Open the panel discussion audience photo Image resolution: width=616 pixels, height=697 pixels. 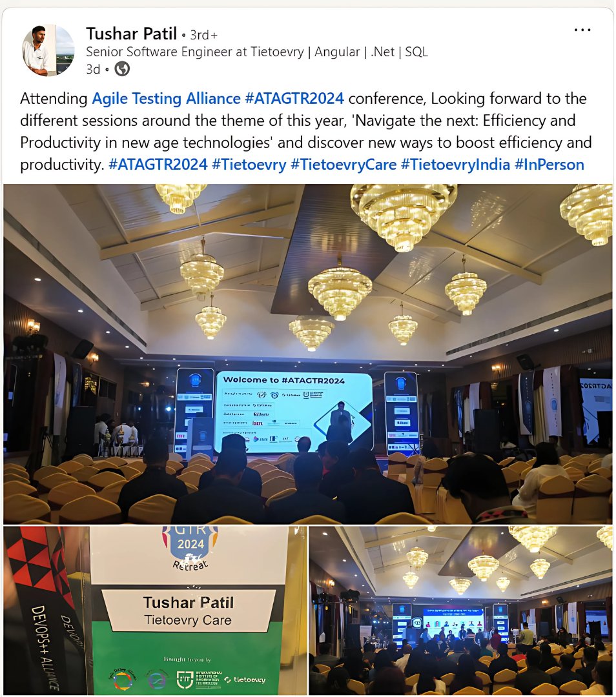pos(461,611)
